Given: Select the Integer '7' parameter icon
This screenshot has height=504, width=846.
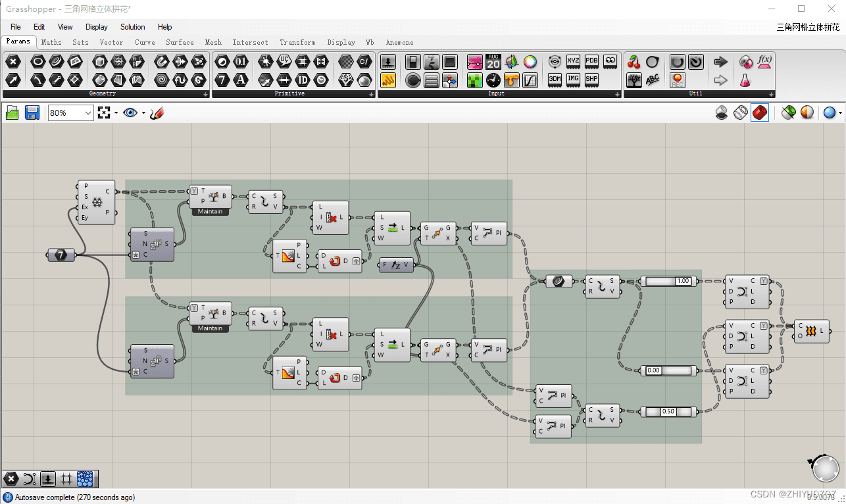Looking at the screenshot, I should (x=222, y=80).
